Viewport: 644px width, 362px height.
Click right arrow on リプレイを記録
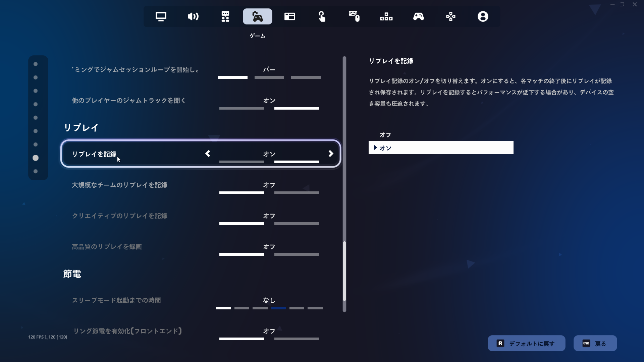pyautogui.click(x=331, y=154)
